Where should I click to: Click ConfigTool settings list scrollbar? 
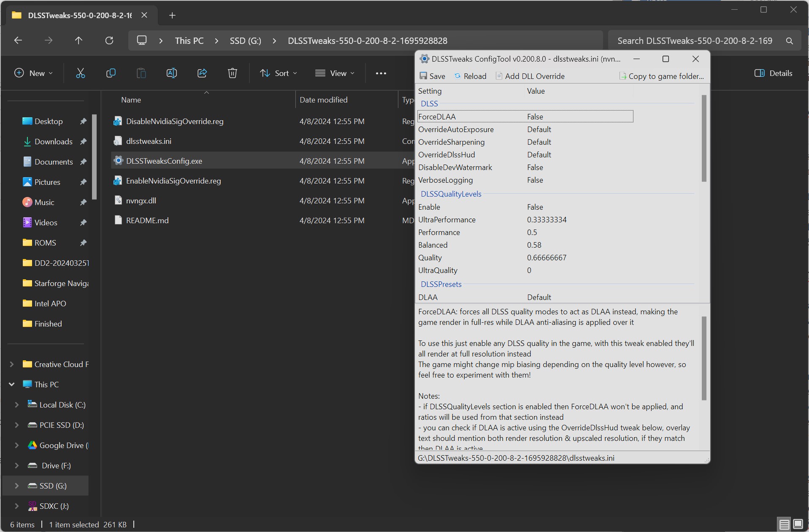tap(703, 138)
